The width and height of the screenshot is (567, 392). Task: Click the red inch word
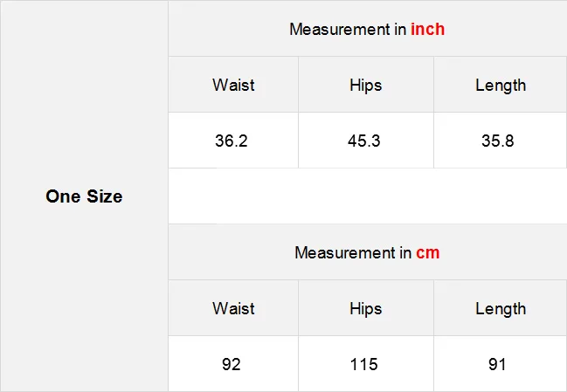[x=427, y=30]
